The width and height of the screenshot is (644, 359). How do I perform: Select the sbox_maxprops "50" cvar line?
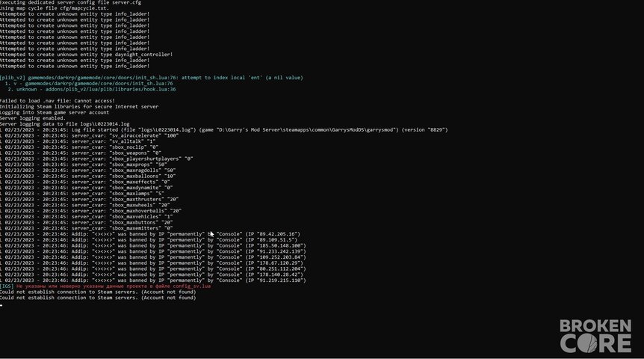[84, 164]
